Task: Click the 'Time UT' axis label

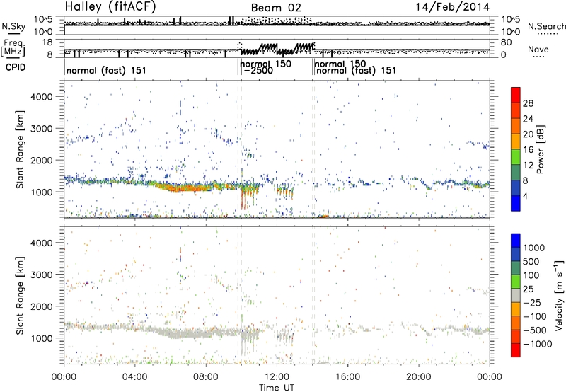Action: [277, 388]
